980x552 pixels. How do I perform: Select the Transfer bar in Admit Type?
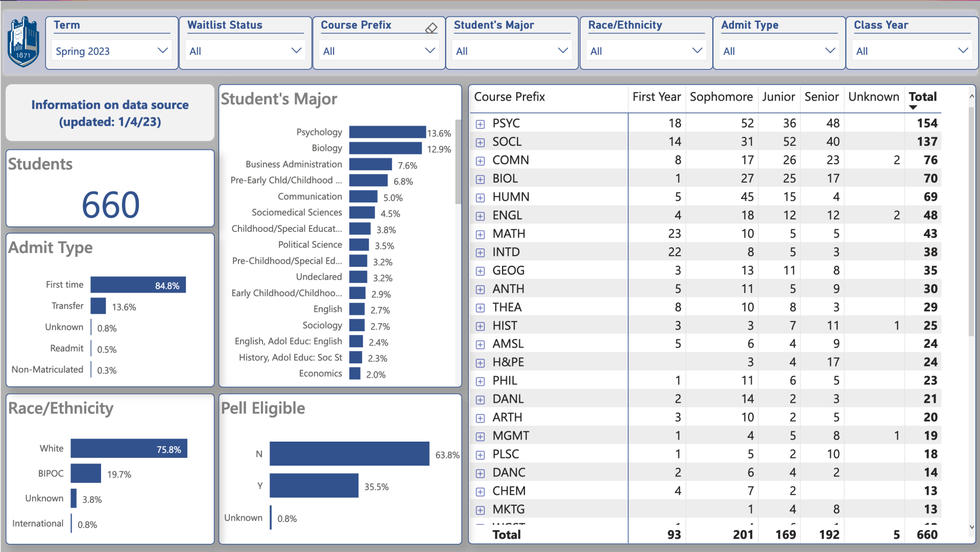click(98, 306)
